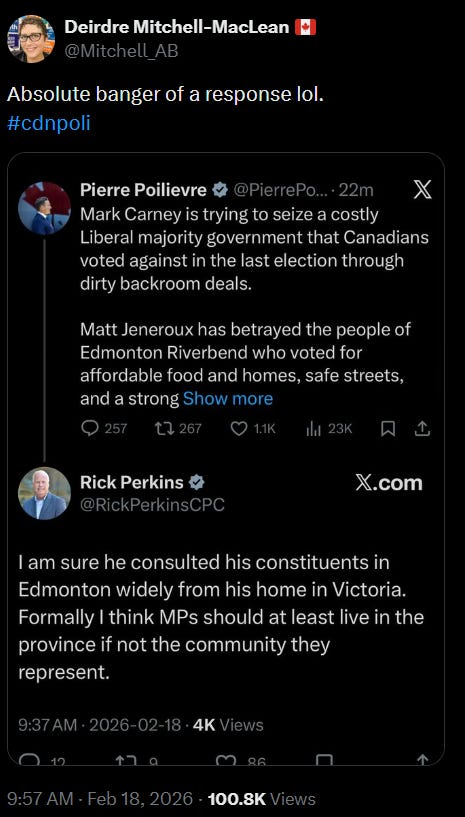
Task: Open the #cdnpoli hashtag
Action: tap(49, 123)
